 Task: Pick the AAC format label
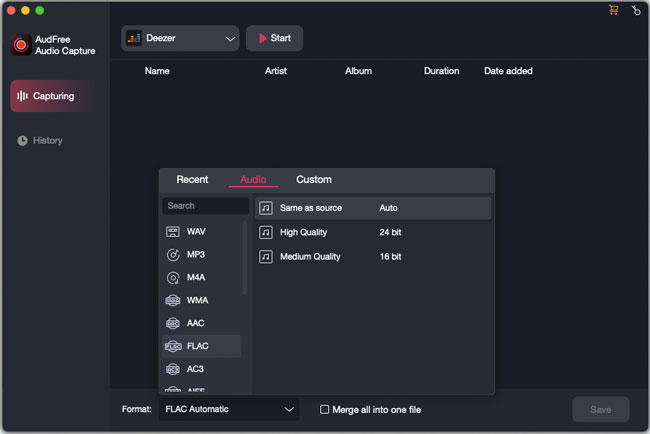[x=196, y=323]
